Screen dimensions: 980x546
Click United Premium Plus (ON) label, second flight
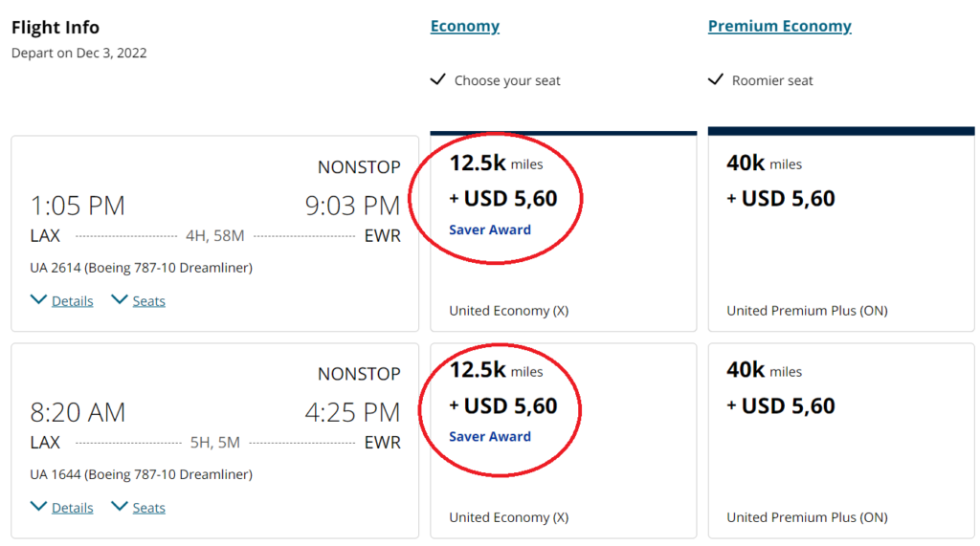pyautogui.click(x=807, y=517)
